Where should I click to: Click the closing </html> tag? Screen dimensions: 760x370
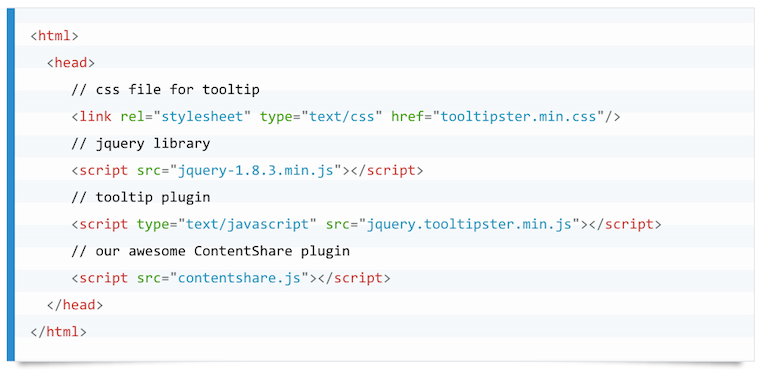tap(59, 332)
